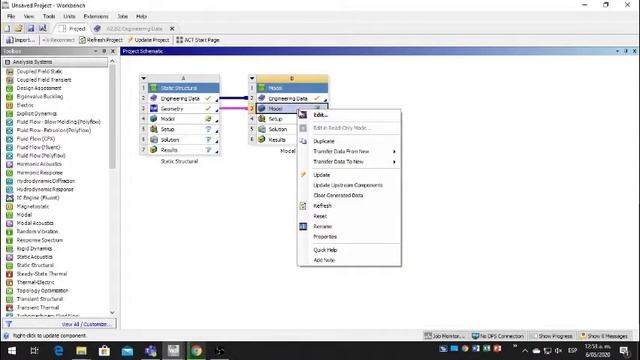The height and width of the screenshot is (360, 640).
Task: Click Coupled Field Static icon in Toolbox
Action: pyautogui.click(x=9, y=71)
